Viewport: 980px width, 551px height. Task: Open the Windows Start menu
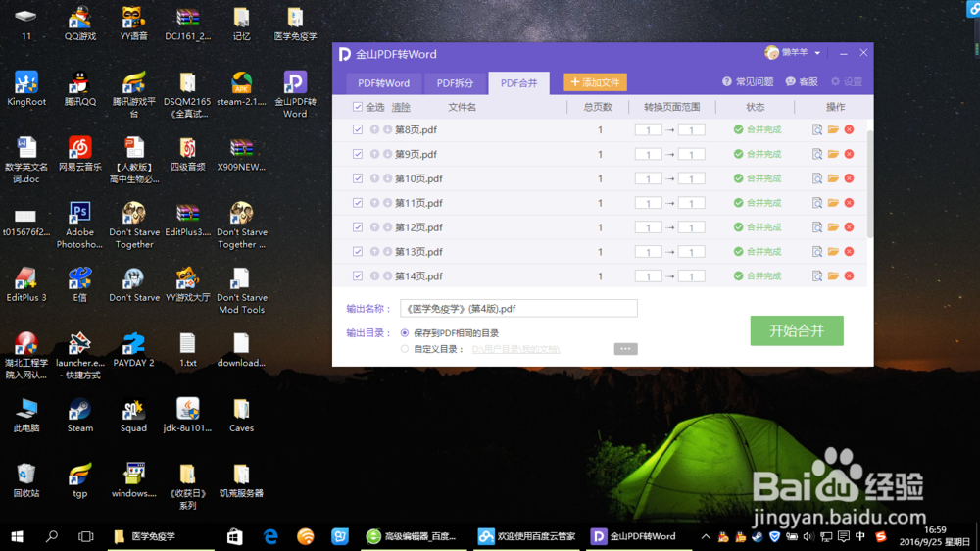pos(18,536)
